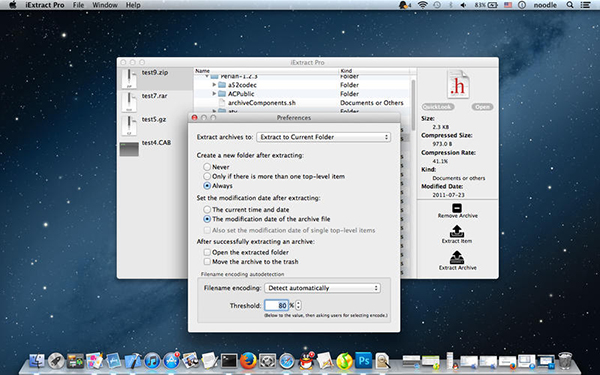The image size is (600, 375).
Task: Select the test9.zip archive icon
Action: tap(129, 79)
